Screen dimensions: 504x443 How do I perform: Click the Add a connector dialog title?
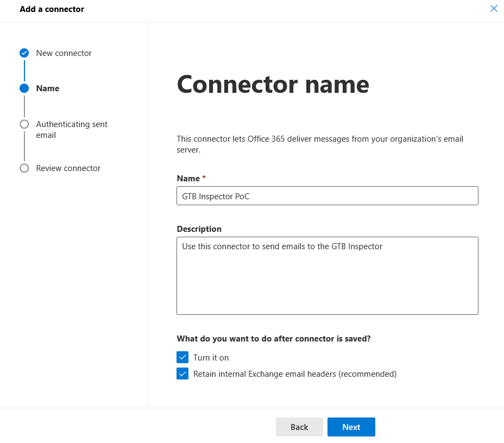point(52,9)
